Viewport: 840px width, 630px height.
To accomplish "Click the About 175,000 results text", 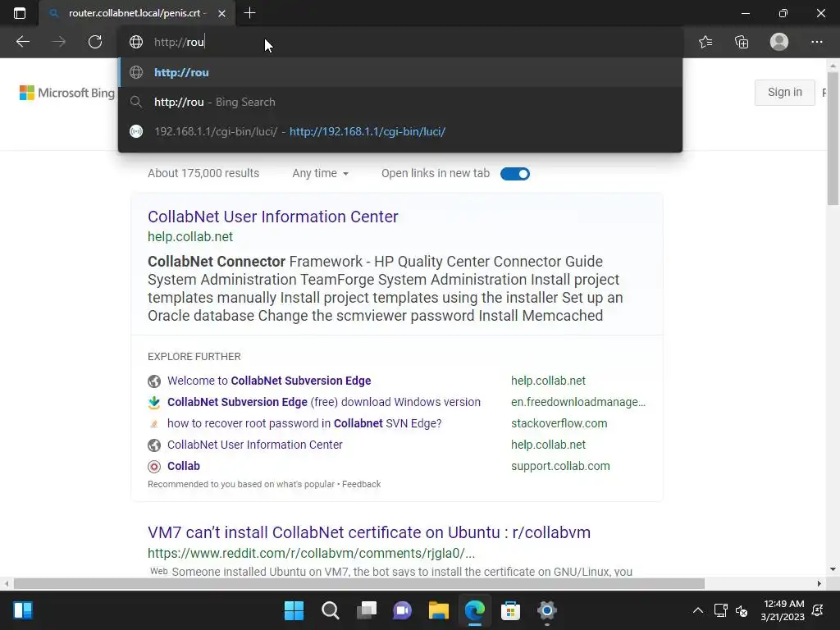I will (203, 174).
